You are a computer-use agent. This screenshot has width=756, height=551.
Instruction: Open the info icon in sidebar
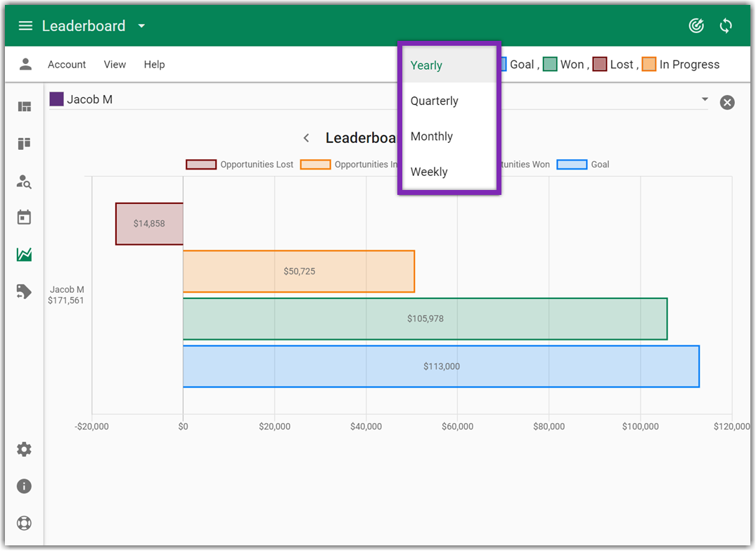tap(24, 486)
